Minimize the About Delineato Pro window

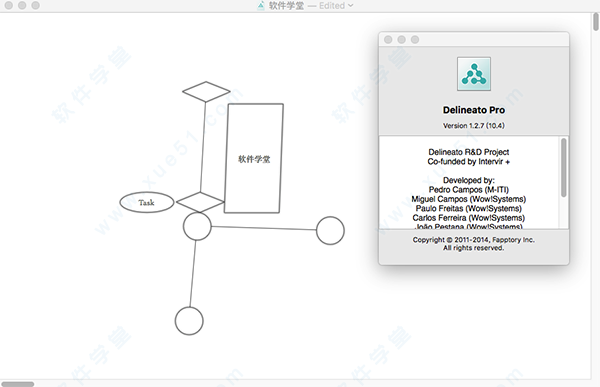click(401, 39)
